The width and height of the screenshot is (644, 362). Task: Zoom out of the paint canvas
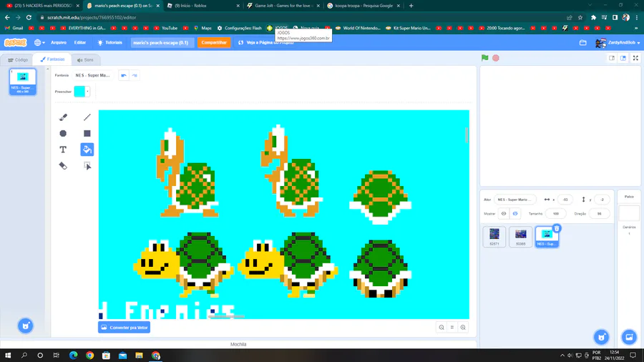(441, 328)
